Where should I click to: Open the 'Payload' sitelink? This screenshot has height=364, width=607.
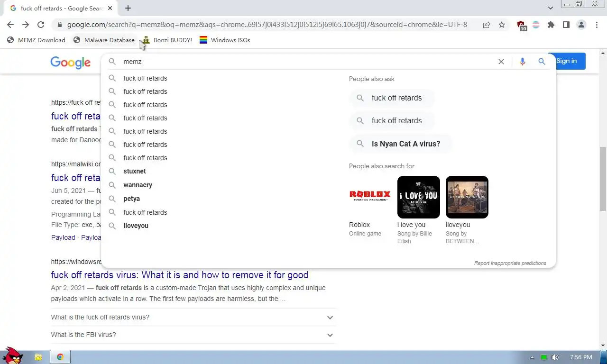click(x=63, y=237)
